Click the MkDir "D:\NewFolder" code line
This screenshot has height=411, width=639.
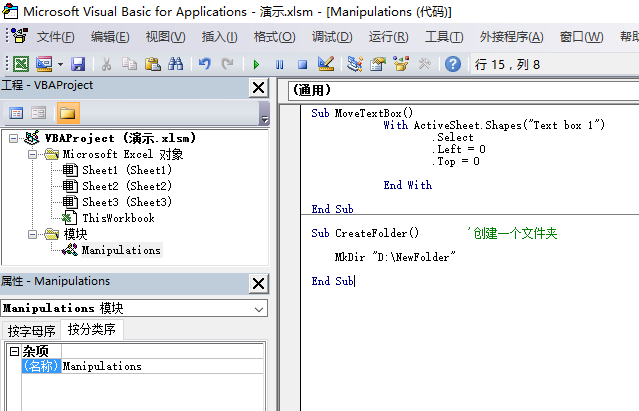pyautogui.click(x=395, y=257)
